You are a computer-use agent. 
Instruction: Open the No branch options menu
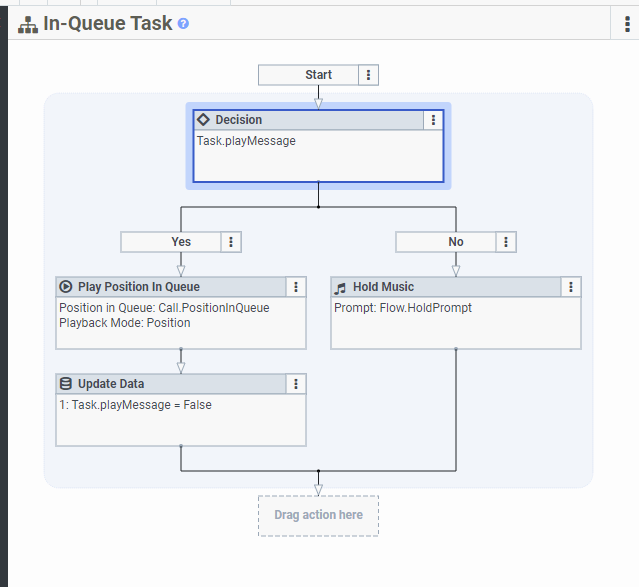(506, 242)
